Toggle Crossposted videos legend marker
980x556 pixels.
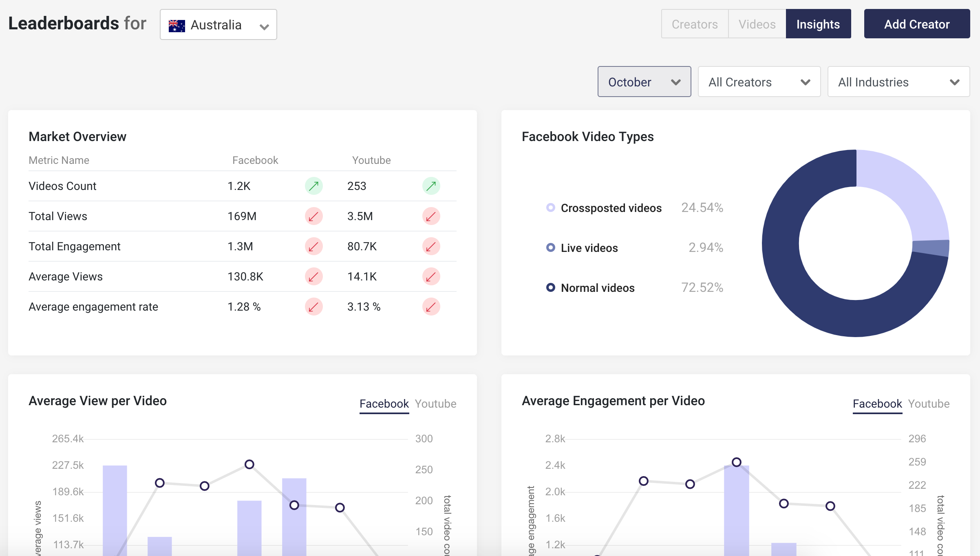[550, 207]
